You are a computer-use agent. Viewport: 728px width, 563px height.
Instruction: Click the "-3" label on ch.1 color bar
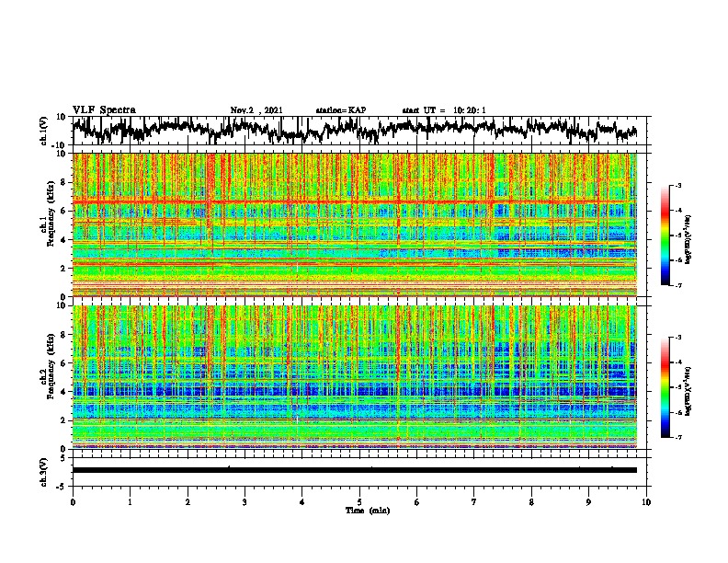click(x=678, y=186)
